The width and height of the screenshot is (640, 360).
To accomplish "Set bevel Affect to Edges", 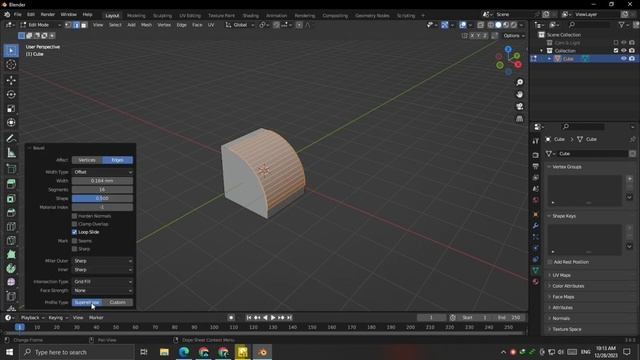I will pyautogui.click(x=118, y=160).
